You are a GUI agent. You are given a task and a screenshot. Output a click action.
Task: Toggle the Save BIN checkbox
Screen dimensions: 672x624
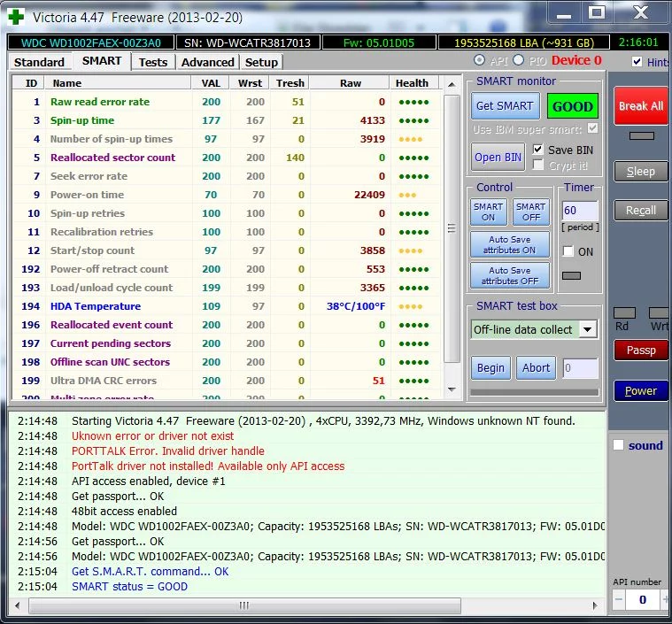[x=538, y=150]
